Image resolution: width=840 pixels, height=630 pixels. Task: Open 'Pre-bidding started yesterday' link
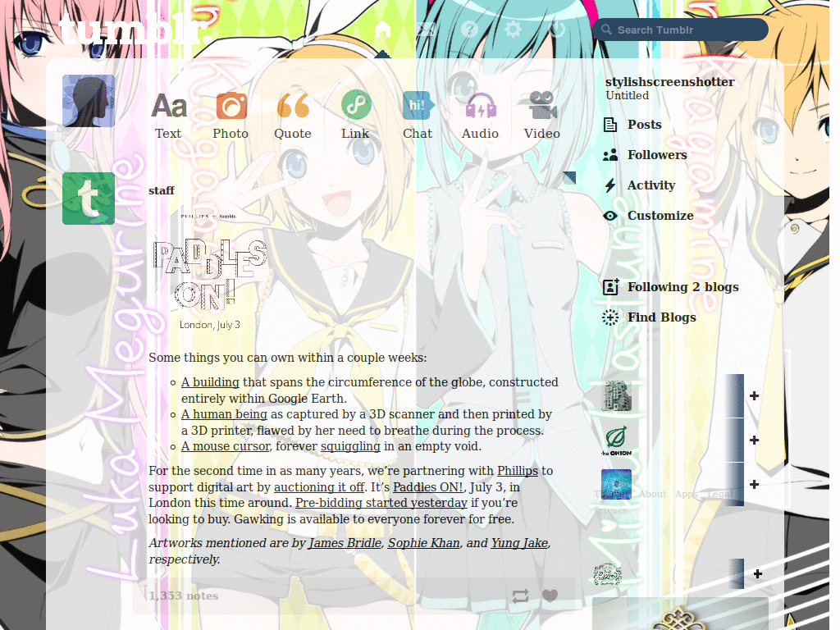[381, 503]
